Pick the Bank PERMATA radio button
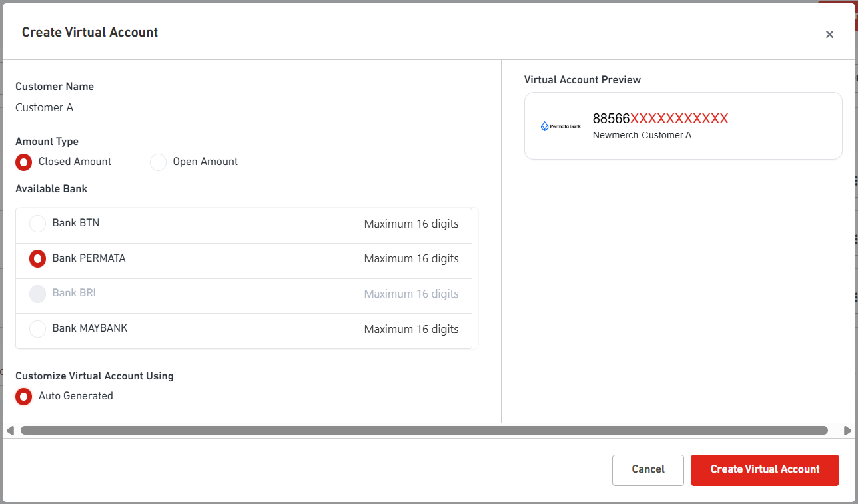This screenshot has height=504, width=858. tap(38, 258)
